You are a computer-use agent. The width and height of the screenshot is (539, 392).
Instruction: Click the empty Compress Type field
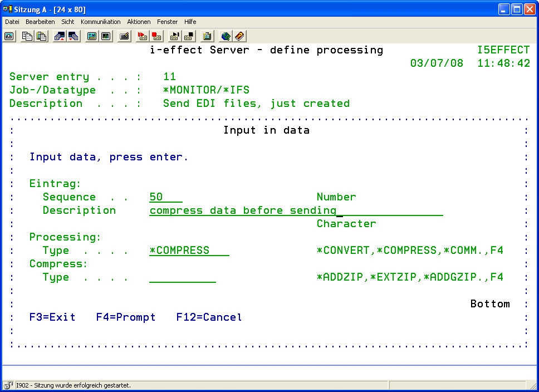click(182, 277)
